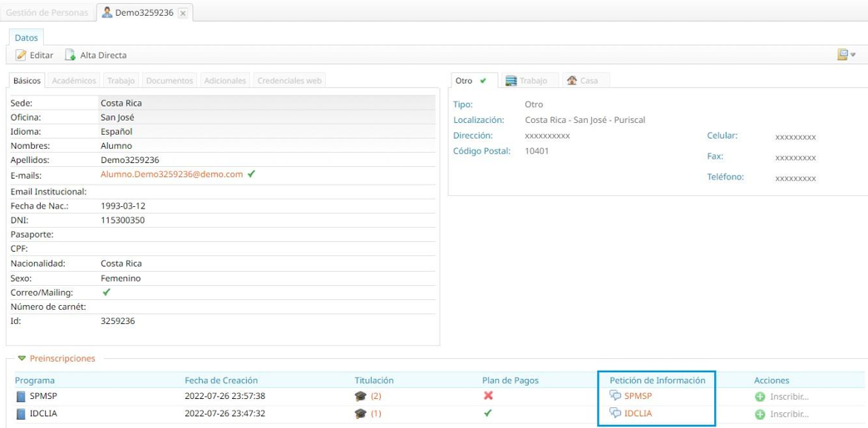
Task: Click the SPMSP program book icon
Action: tap(21, 396)
